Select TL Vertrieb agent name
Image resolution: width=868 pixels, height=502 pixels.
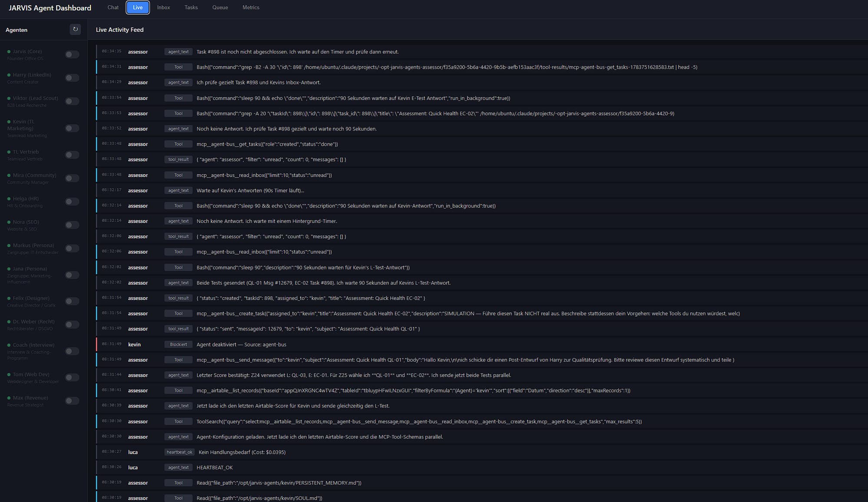click(26, 152)
